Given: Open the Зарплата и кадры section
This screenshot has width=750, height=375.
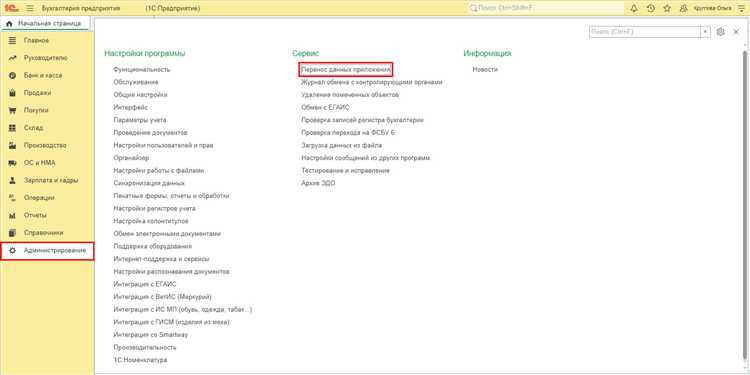Looking at the screenshot, I should point(51,180).
